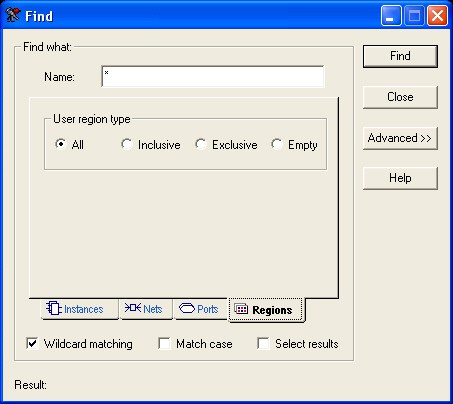This screenshot has height=404, width=453.
Task: Enable the Select results checkbox
Action: tap(263, 343)
